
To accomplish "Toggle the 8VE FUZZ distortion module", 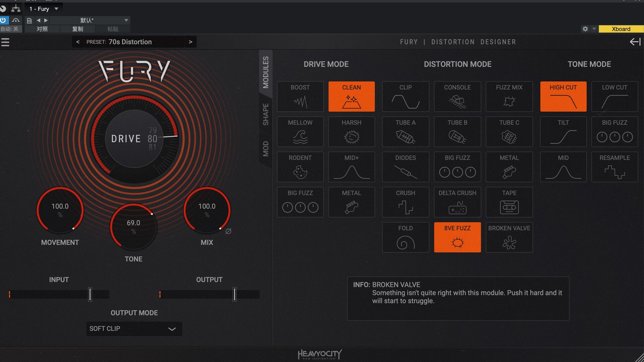I will (x=458, y=237).
